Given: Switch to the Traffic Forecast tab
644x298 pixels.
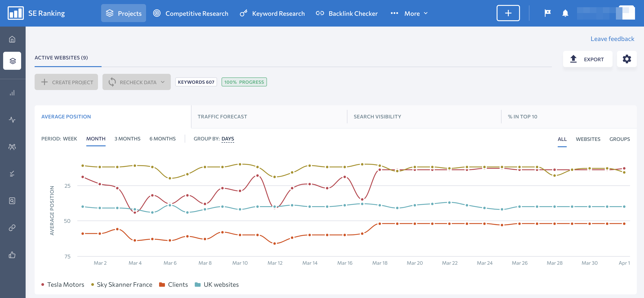Looking at the screenshot, I should point(222,117).
